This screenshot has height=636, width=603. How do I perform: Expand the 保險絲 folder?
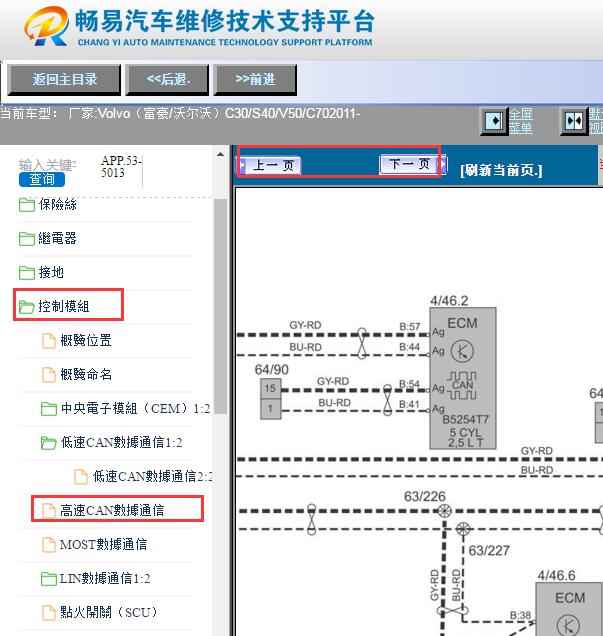click(x=58, y=204)
